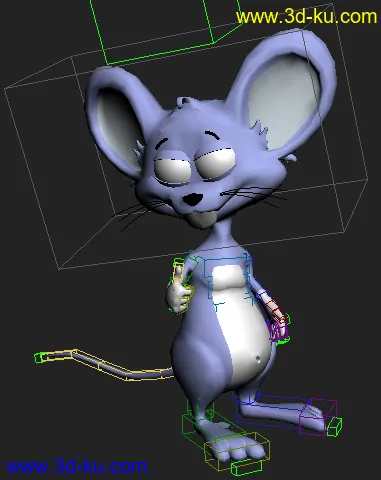Select the mouse's large right ear

[x=287, y=93]
